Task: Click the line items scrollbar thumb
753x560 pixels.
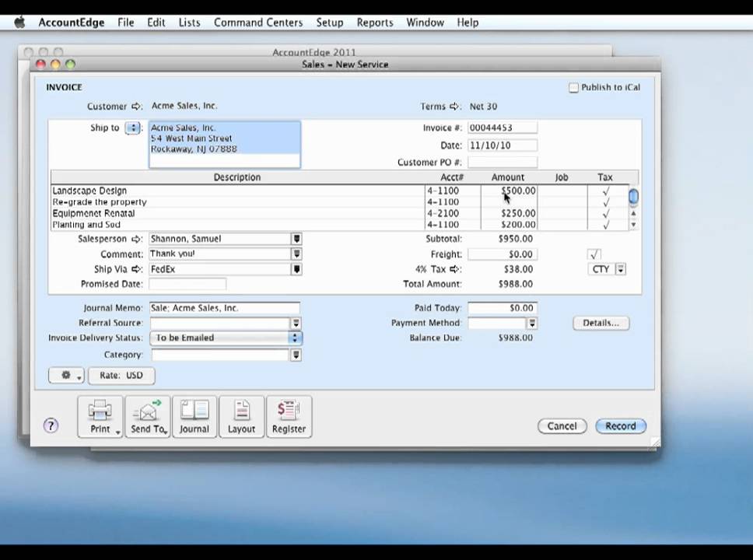Action: 633,196
